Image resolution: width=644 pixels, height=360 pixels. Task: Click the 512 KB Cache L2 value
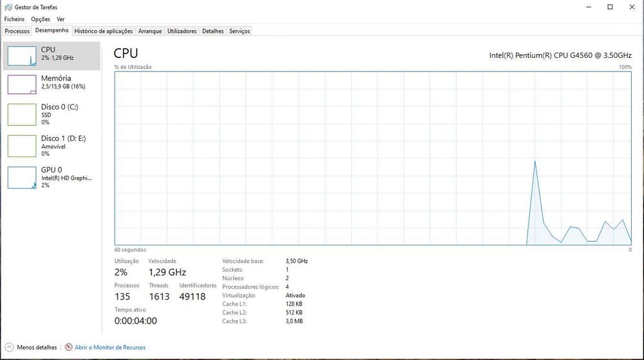pos(294,313)
